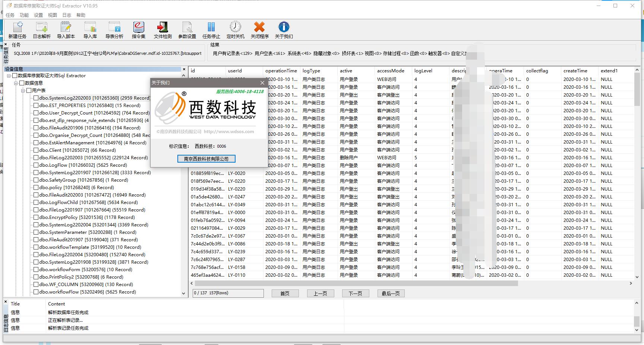Check the 数据库修复取证大师 root node checkbox
The height and width of the screenshot is (345, 644).
click(x=15, y=76)
